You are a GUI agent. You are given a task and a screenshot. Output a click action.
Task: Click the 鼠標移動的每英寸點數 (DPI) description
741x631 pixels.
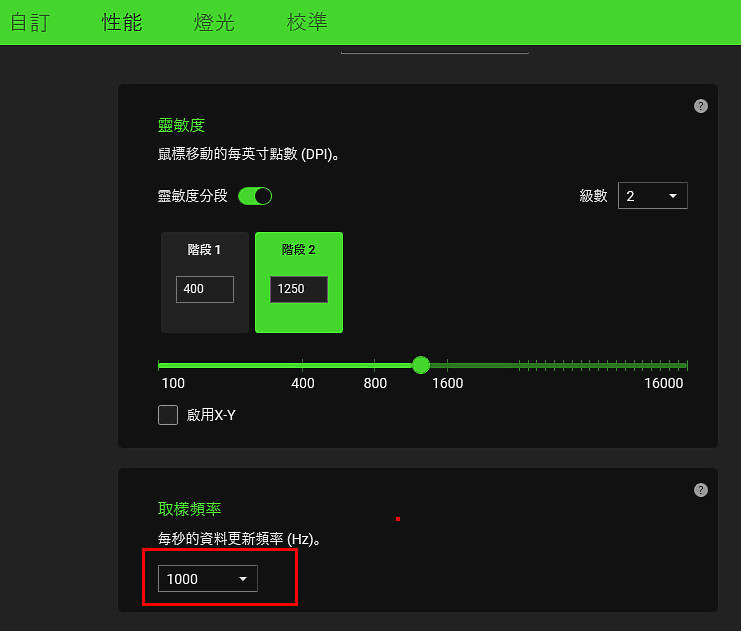click(x=248, y=154)
